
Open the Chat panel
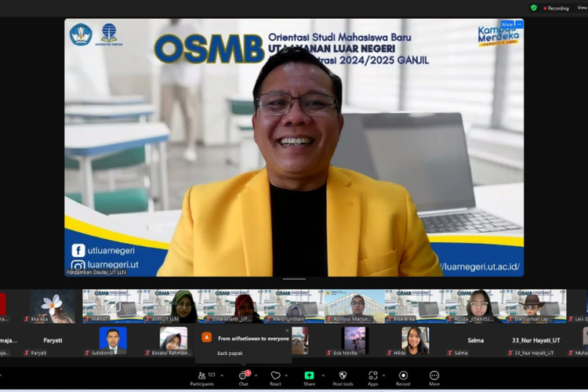pyautogui.click(x=243, y=376)
